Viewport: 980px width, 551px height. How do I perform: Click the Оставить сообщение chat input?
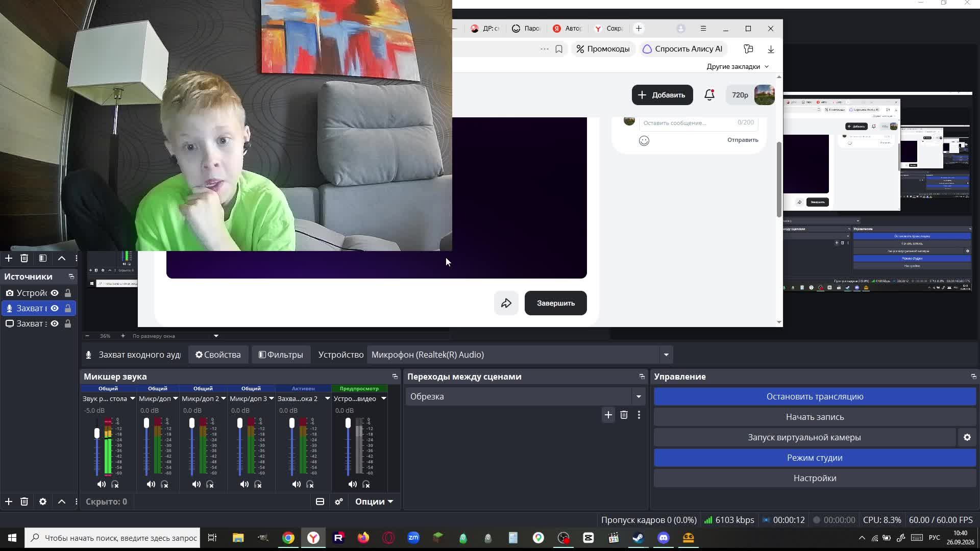tap(698, 123)
